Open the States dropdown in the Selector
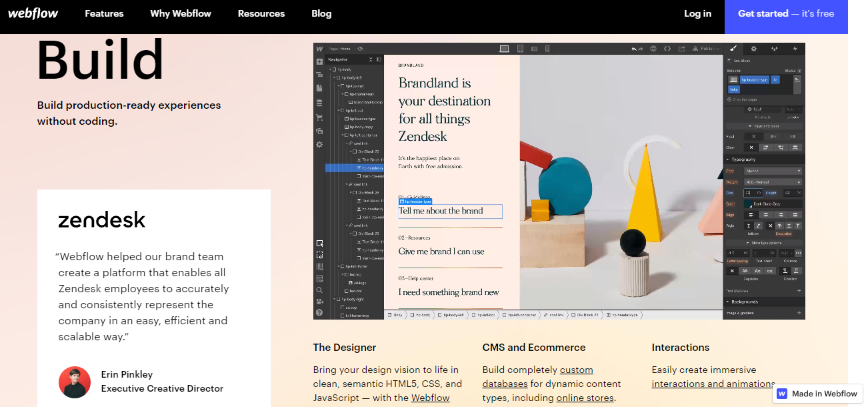Screen dimensions: 868x407 pos(799,71)
